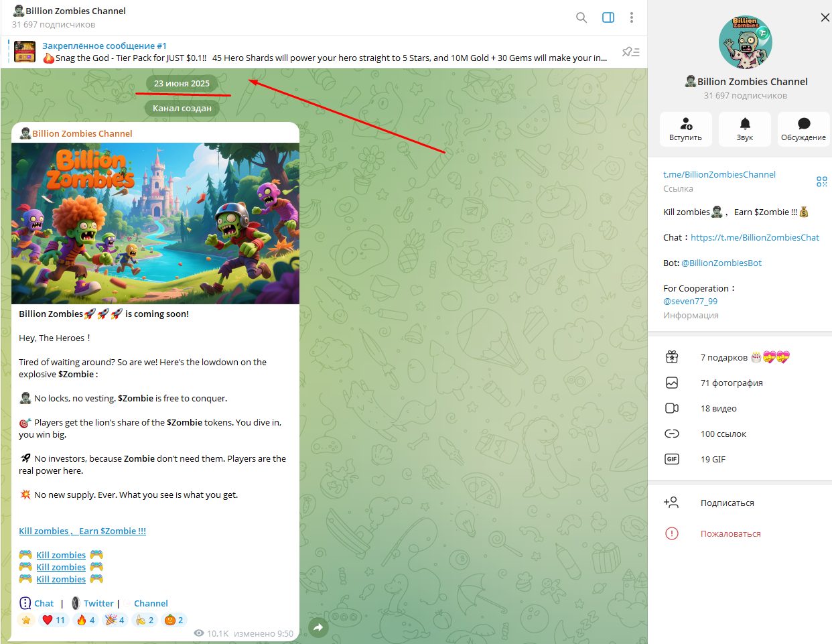The width and height of the screenshot is (832, 644).
Task: Click the 10.1K views eye counter
Action: (211, 633)
